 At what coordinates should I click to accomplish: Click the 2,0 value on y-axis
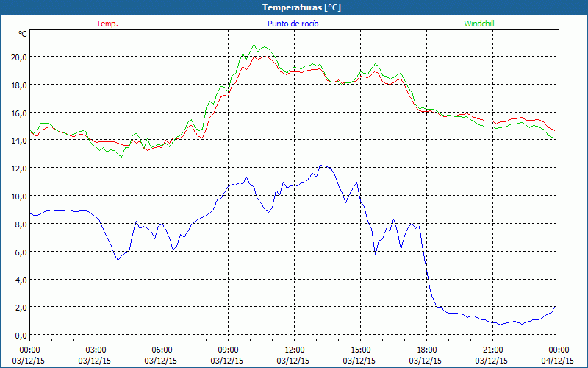pos(21,308)
